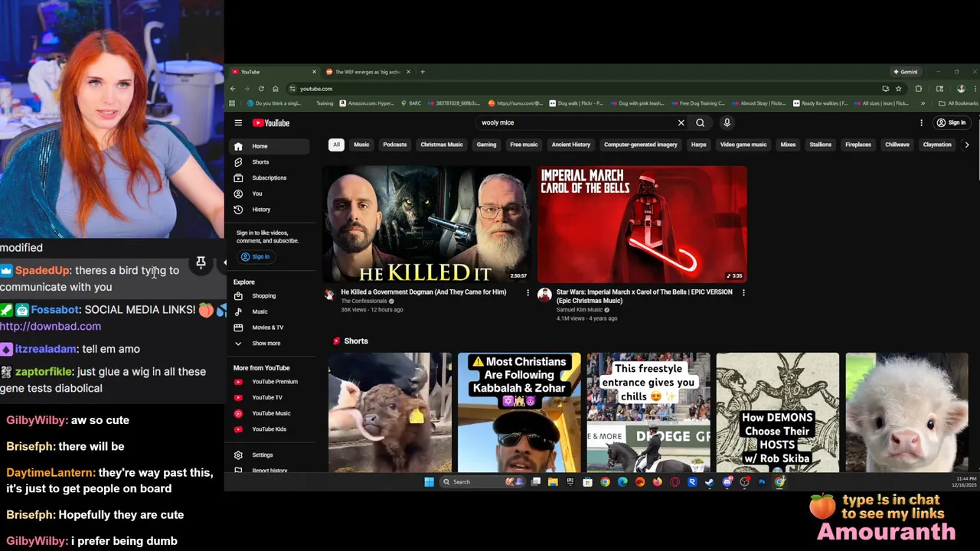Select the Music filter chip

coord(361,145)
